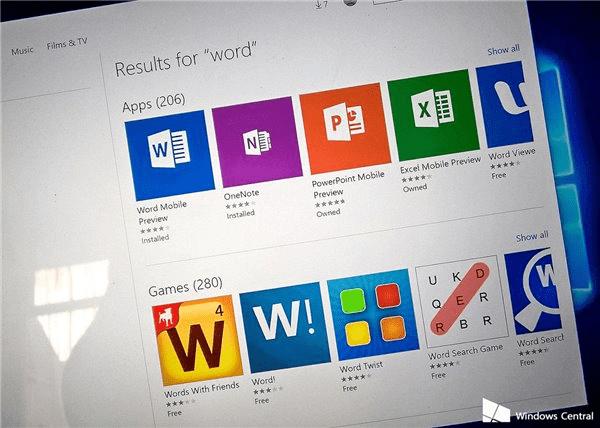Show all results for Games

coord(532,236)
